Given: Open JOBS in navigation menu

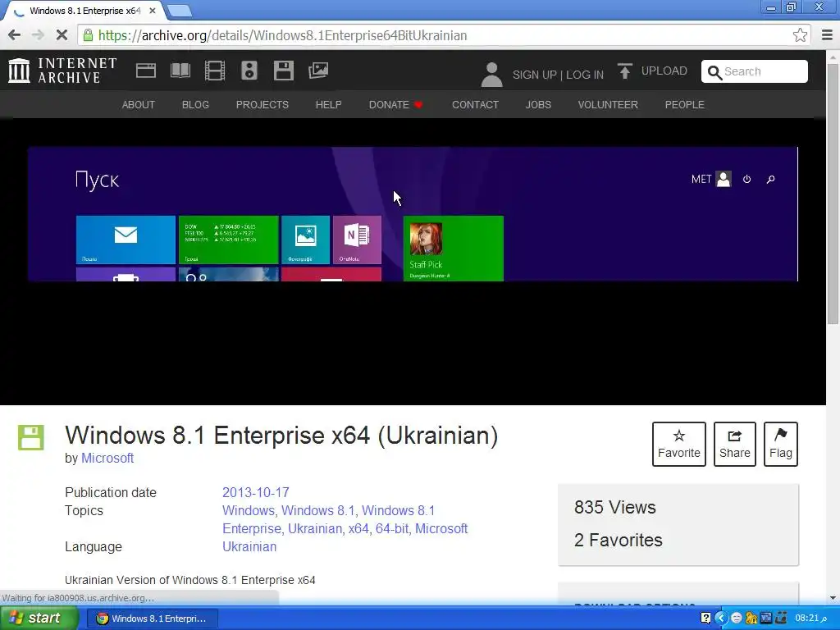Looking at the screenshot, I should pyautogui.click(x=538, y=104).
